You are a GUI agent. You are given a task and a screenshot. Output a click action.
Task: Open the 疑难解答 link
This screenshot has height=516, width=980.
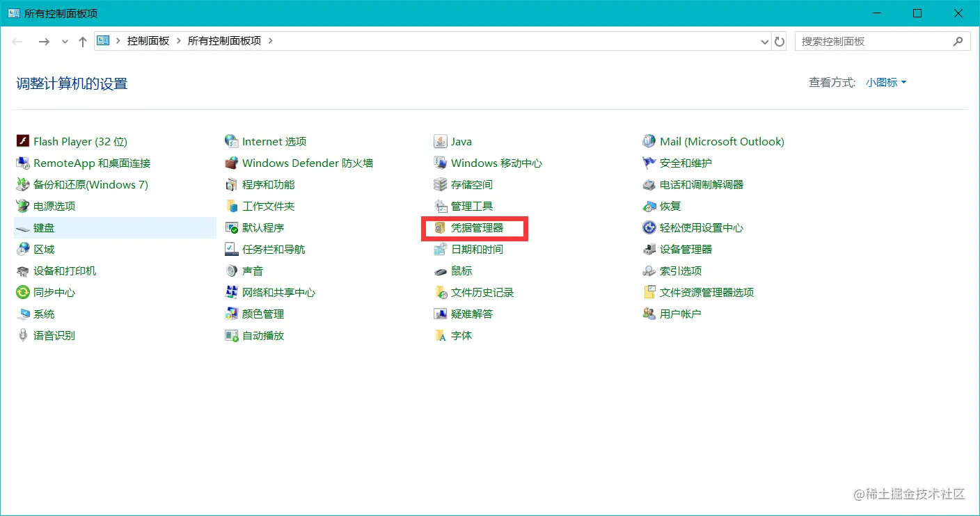pos(472,314)
